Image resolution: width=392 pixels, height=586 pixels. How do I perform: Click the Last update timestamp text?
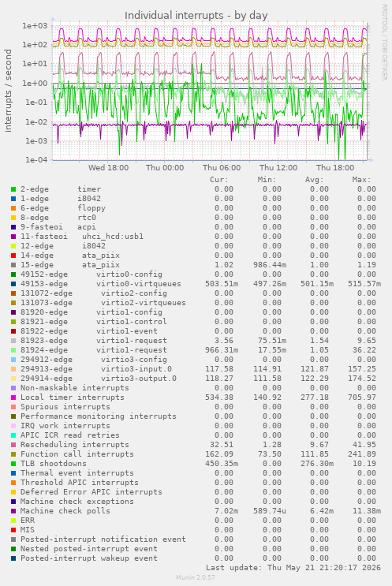[293, 568]
